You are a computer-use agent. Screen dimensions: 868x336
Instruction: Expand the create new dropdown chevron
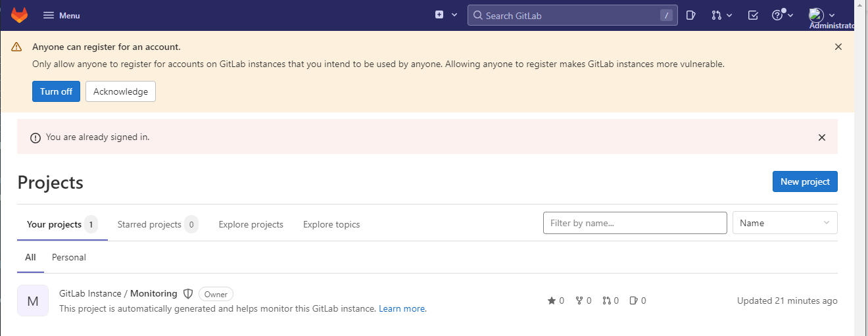(x=454, y=15)
